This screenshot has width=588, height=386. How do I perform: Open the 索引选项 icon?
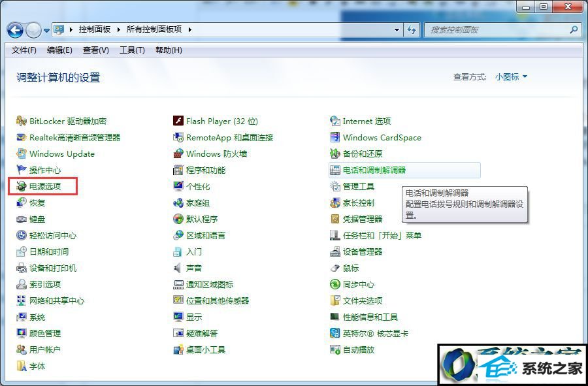(x=22, y=285)
